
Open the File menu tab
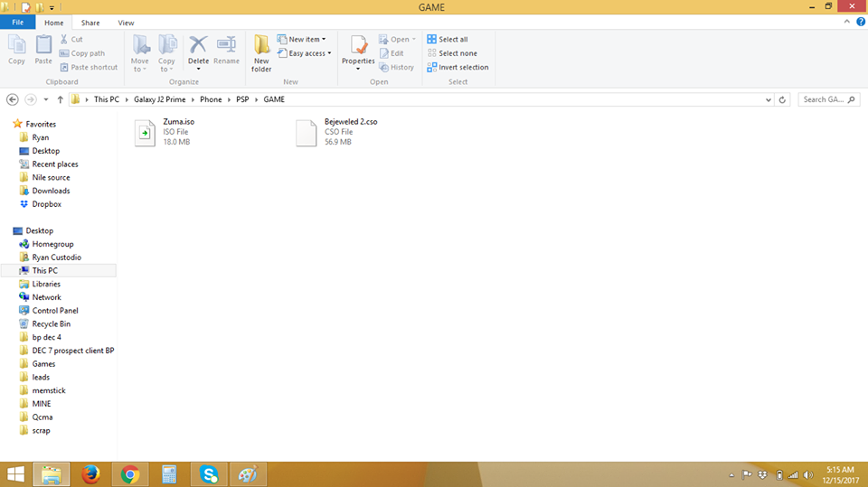tap(18, 22)
